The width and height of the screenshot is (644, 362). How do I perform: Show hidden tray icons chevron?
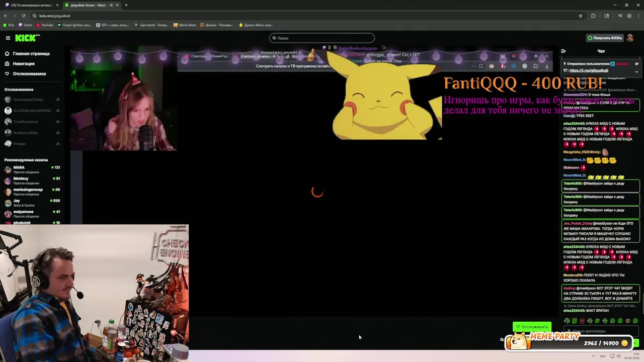(x=593, y=356)
